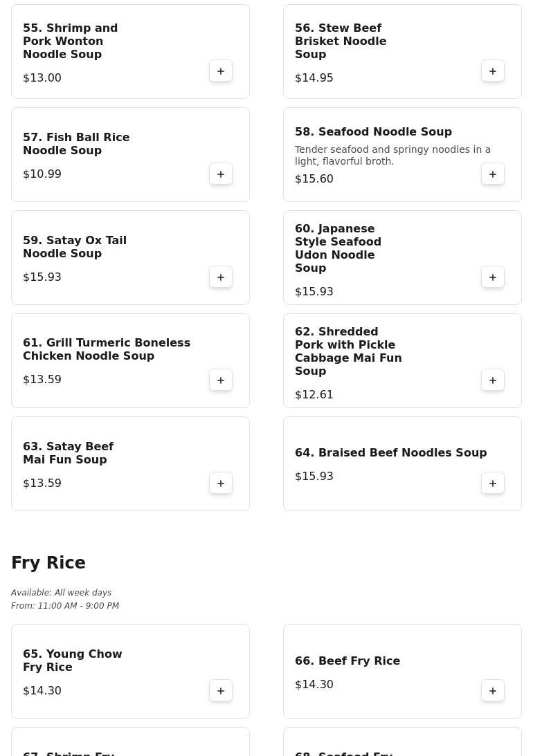Open the Beef Fry Rice item name

tap(347, 661)
